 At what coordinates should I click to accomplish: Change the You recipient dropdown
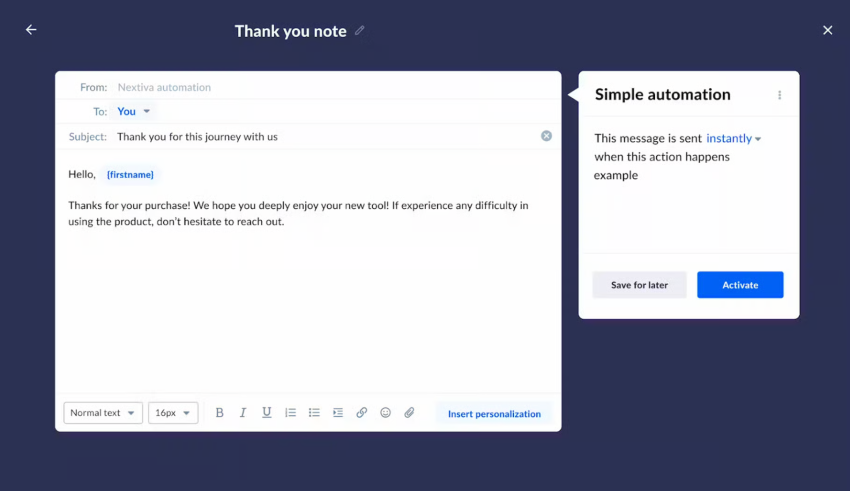click(133, 111)
